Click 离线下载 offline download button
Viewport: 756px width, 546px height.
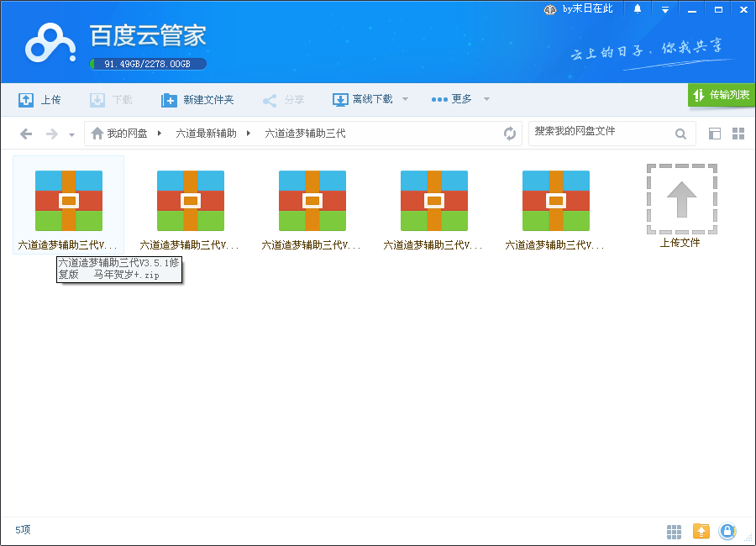363,99
